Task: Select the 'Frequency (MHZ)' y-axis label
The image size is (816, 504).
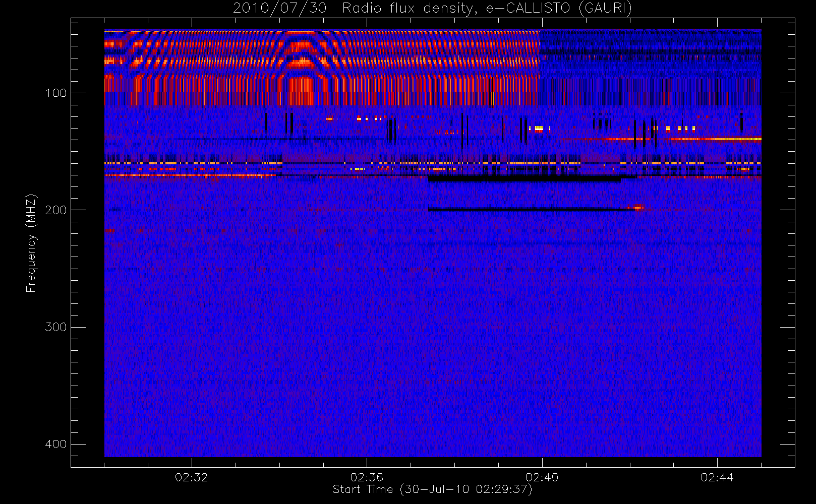Action: (x=31, y=243)
